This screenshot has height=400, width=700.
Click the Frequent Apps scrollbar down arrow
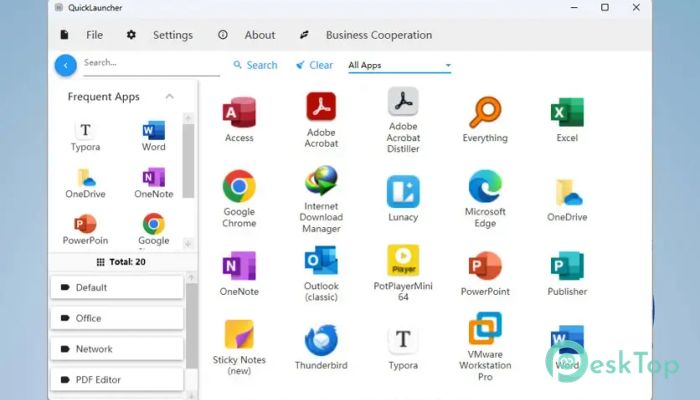[188, 244]
